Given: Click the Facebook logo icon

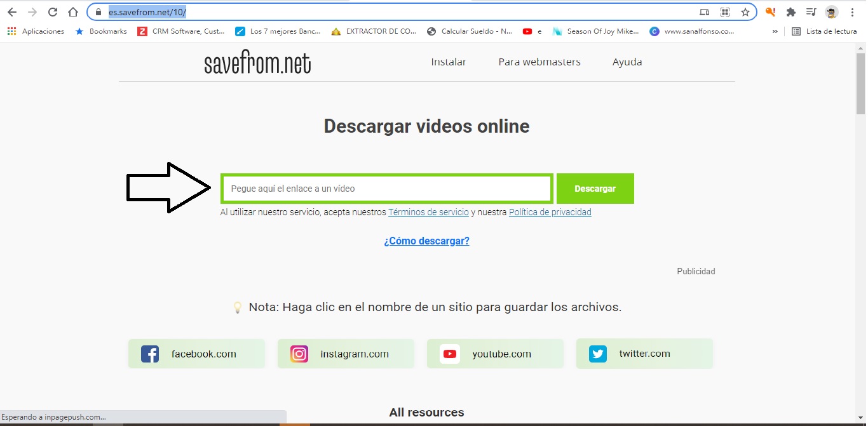Looking at the screenshot, I should pyautogui.click(x=150, y=354).
